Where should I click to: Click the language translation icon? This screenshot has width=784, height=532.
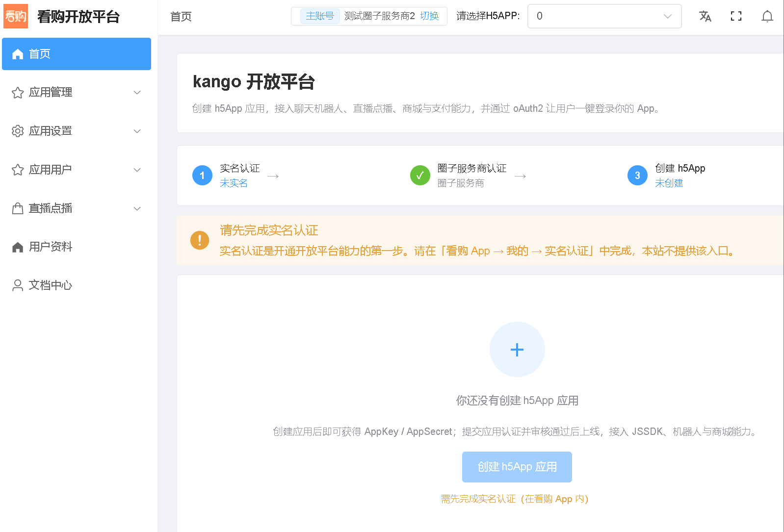[705, 16]
